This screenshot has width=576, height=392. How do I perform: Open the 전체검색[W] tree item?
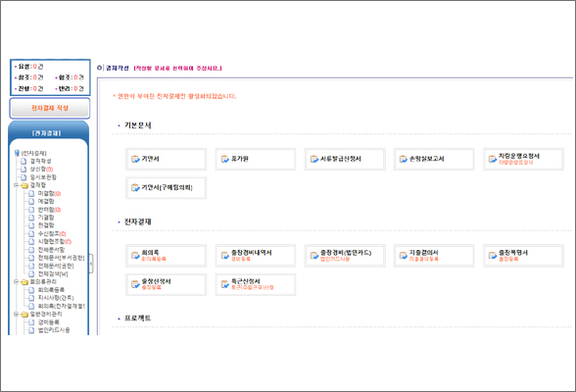(53, 274)
